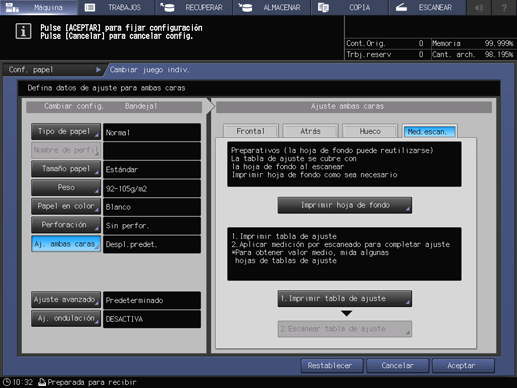This screenshot has width=517, height=388.
Task: Click the information icon beside the message
Action: click(x=23, y=31)
